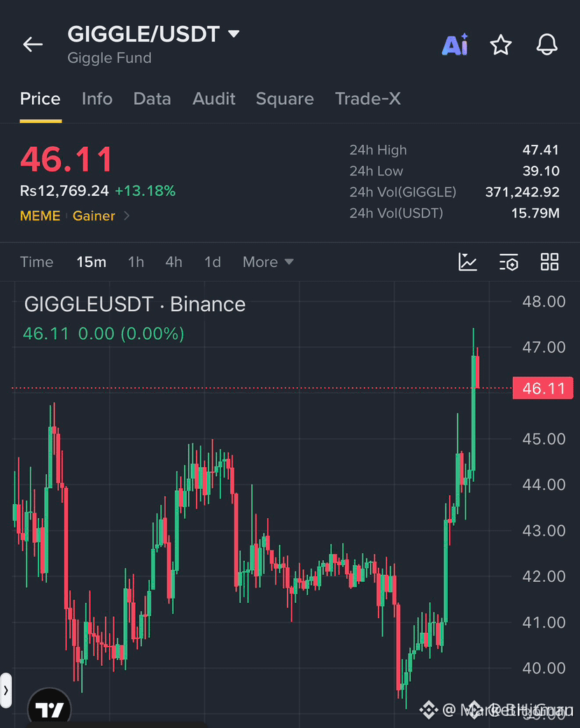Switch to the Trade-X tab
Screen dimensions: 580x728
click(x=368, y=99)
